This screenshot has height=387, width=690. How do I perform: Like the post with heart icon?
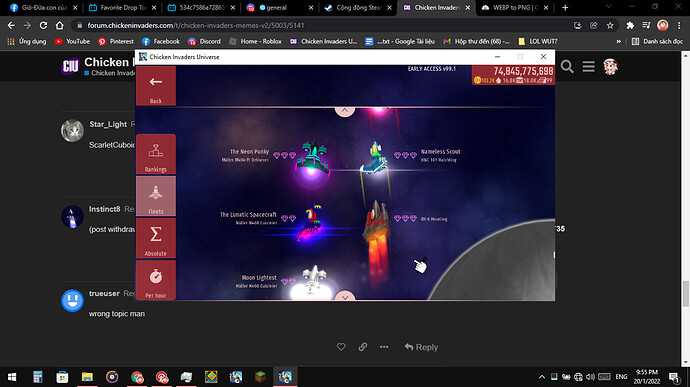click(341, 347)
